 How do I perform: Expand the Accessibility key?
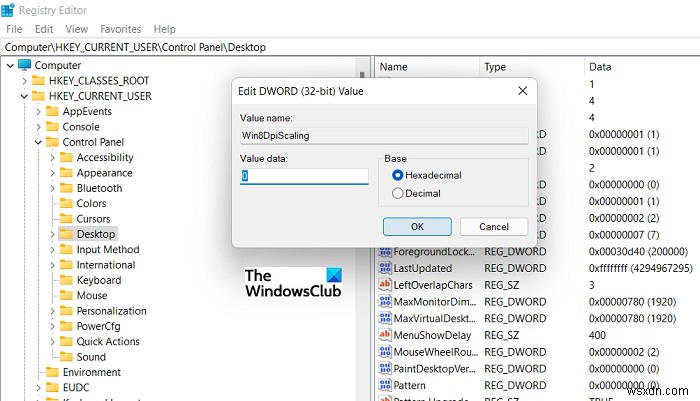(x=52, y=158)
